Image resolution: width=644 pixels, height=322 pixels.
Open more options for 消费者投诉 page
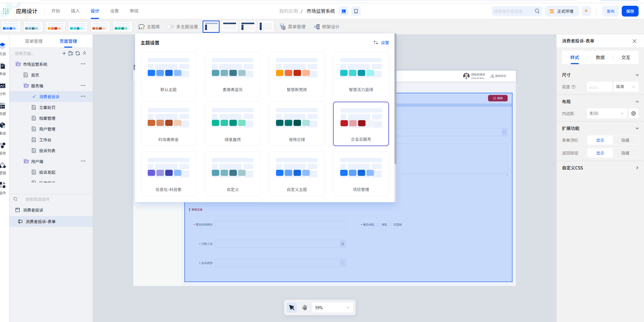(x=83, y=96)
